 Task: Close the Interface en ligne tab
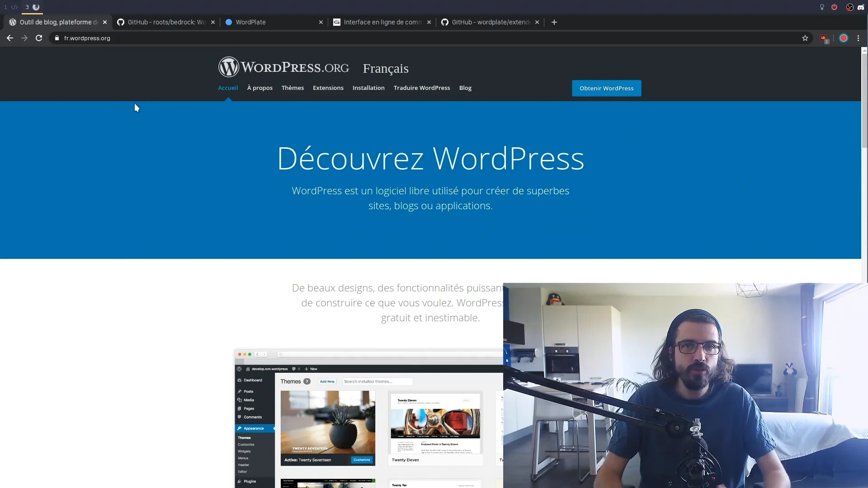[x=428, y=22]
